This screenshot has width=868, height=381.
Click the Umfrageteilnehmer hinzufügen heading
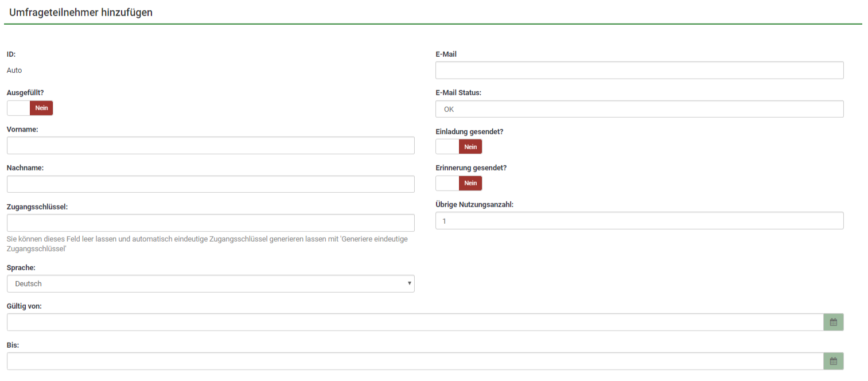click(81, 12)
